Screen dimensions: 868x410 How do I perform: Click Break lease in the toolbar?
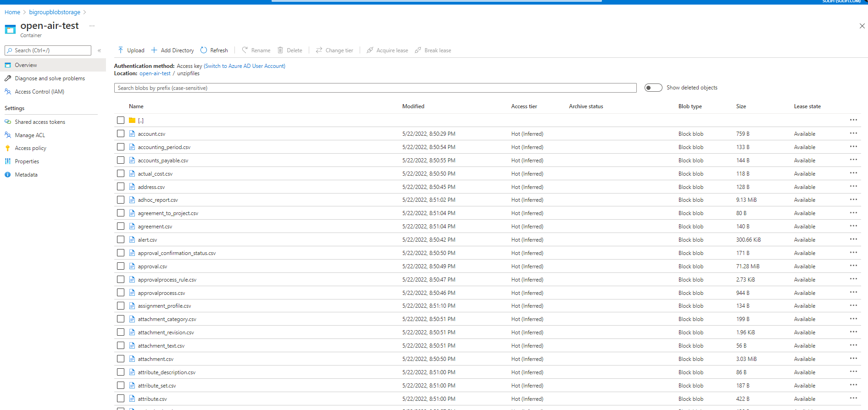point(433,50)
